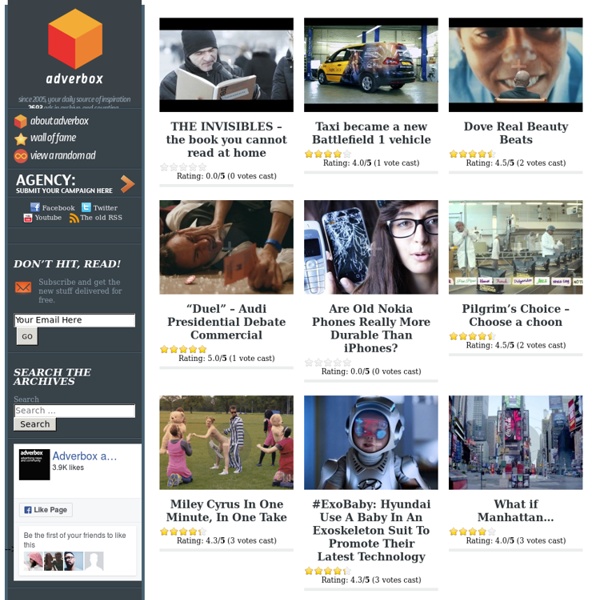Viewport: 600px width, 600px height.
Task: Focus the Your Email Here field
Action: point(75,320)
